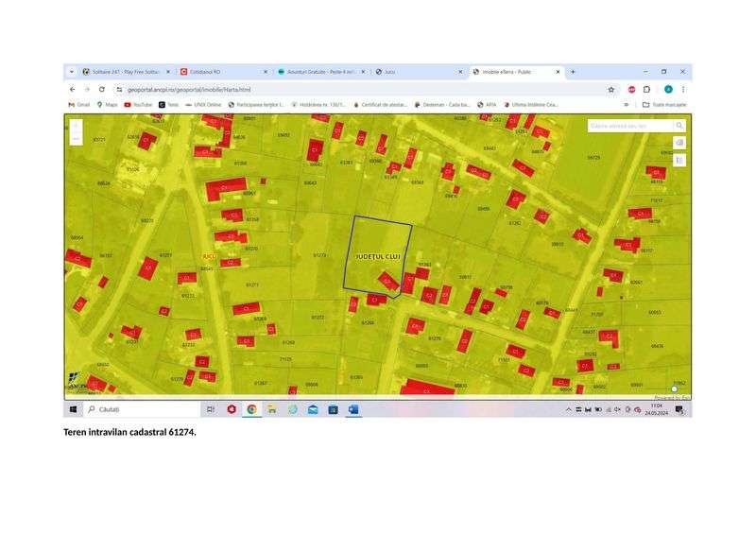Viewport: 756px width, 535px height.
Task: Open the map layers button
Action: point(679,143)
